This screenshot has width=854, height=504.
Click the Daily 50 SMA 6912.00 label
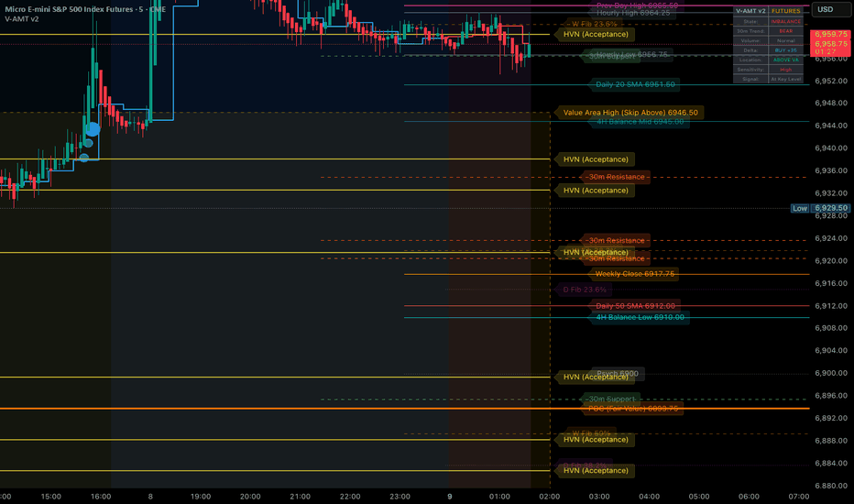point(635,306)
